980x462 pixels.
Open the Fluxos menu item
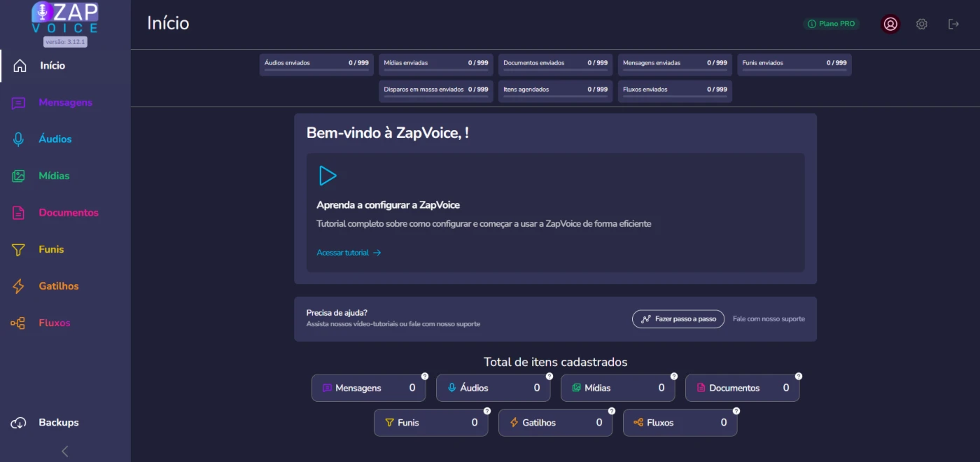[x=65, y=323]
